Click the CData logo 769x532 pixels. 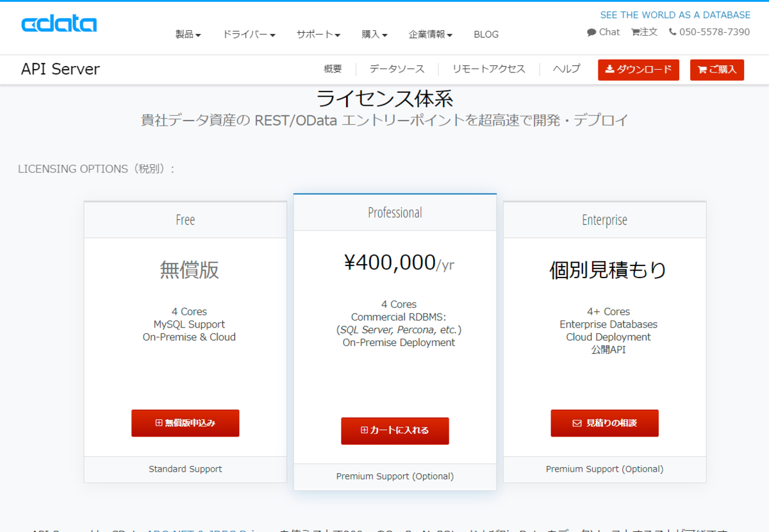click(x=59, y=24)
